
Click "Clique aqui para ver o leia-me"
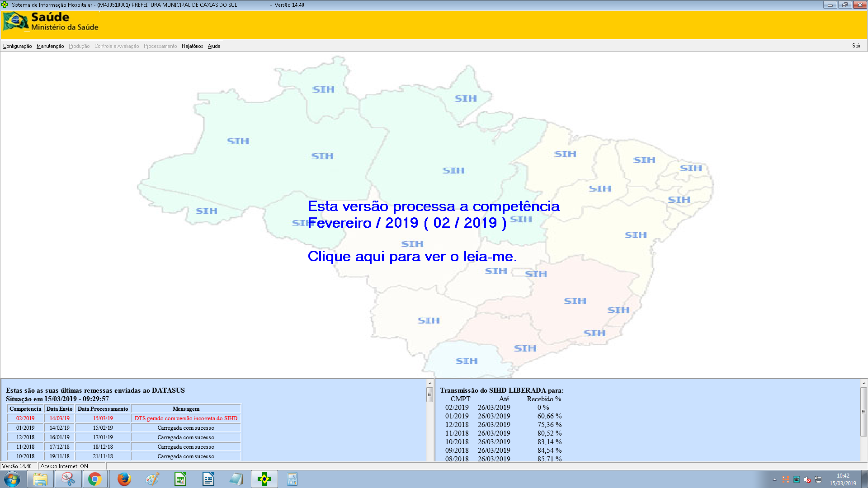[413, 257]
